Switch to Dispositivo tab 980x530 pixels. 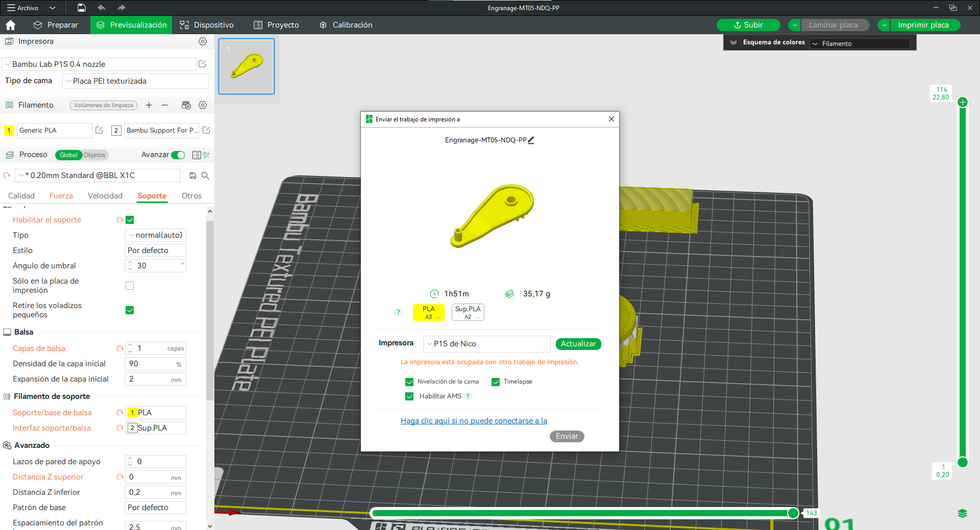coord(207,25)
